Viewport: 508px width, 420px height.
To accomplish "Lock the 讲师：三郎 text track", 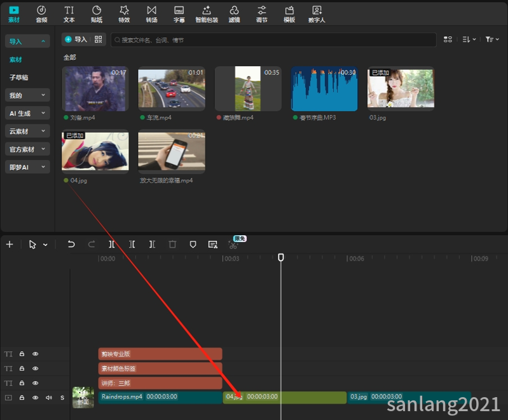I will click(22, 383).
